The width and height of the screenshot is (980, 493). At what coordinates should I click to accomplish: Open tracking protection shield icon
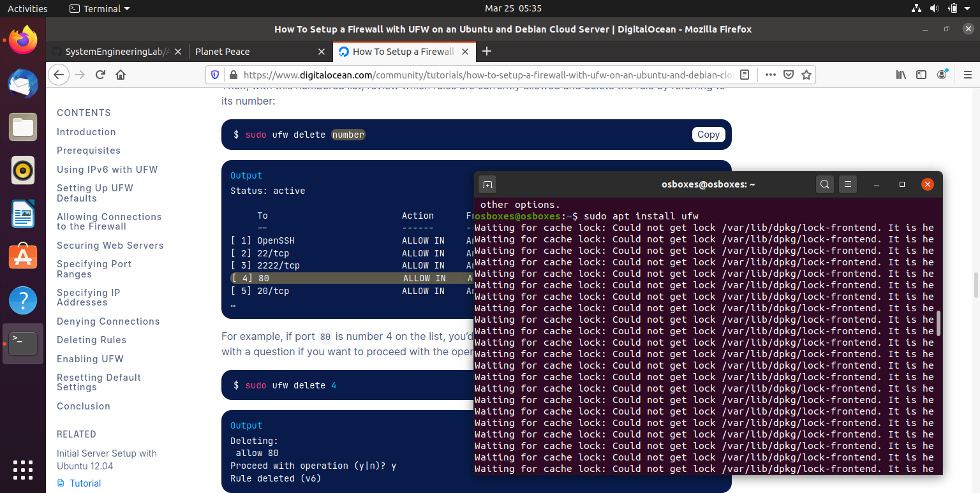point(215,75)
